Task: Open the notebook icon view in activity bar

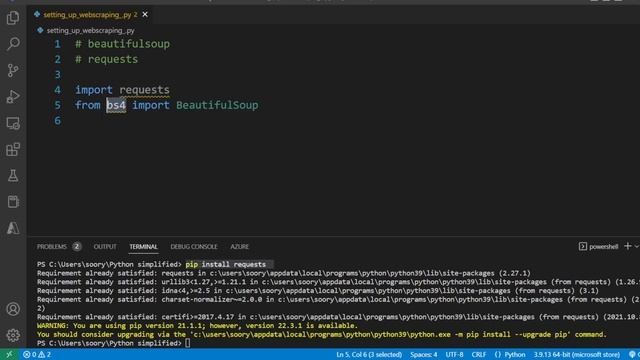Action: (x=13, y=202)
